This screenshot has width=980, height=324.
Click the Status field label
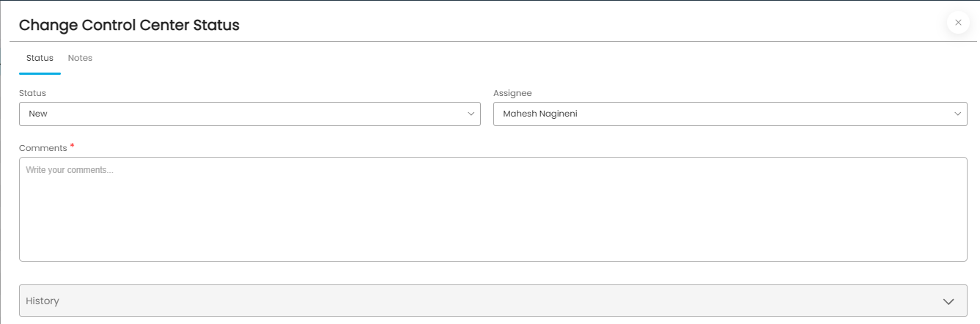32,93
